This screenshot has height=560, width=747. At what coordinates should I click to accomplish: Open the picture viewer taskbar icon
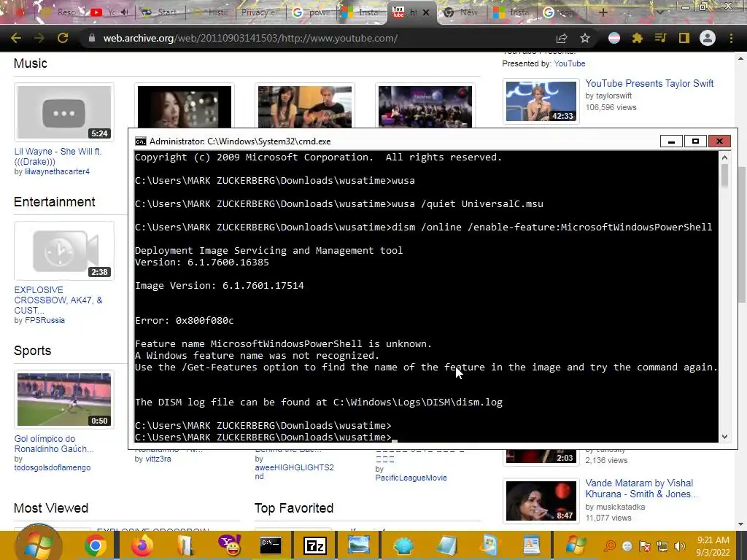[359, 545]
